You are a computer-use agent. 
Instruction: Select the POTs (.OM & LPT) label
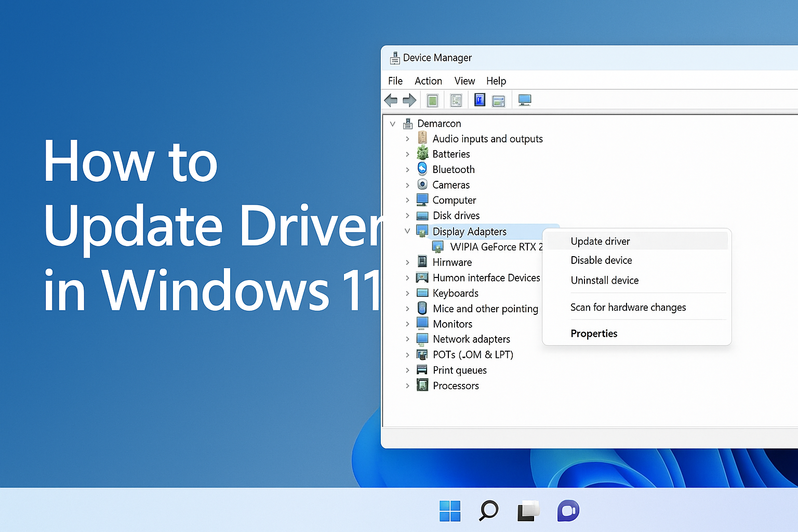[473, 355]
